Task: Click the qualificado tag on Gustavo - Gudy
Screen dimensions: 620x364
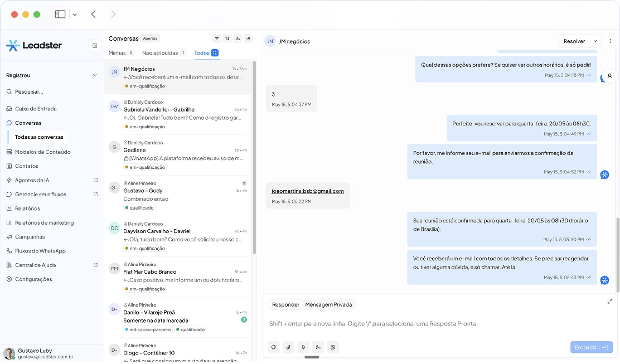Action: (x=139, y=208)
